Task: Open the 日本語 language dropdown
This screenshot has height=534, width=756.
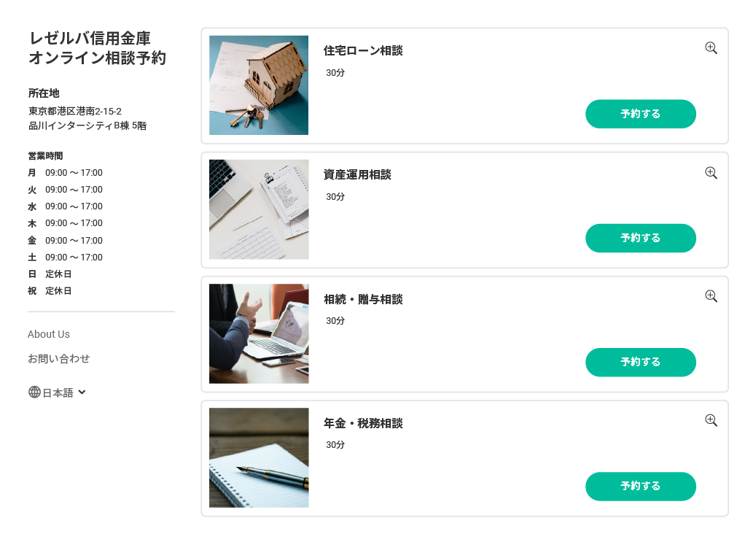Action: click(x=57, y=392)
